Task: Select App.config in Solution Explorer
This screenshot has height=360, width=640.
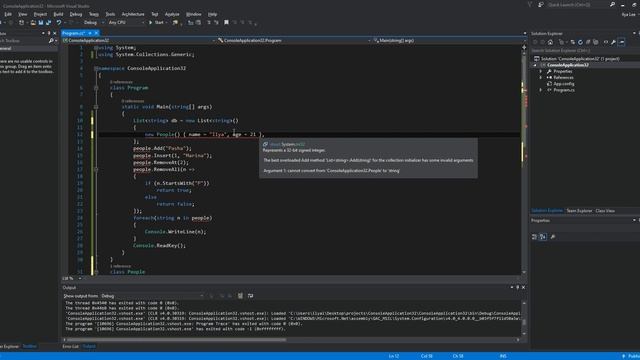Action: (564, 84)
